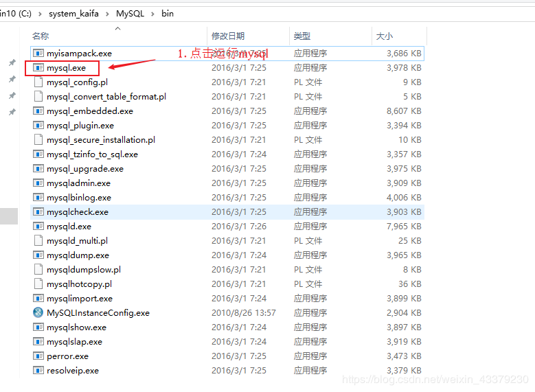Click the mysqlcheck.exe icon
The height and width of the screenshot is (392, 535).
click(x=38, y=212)
